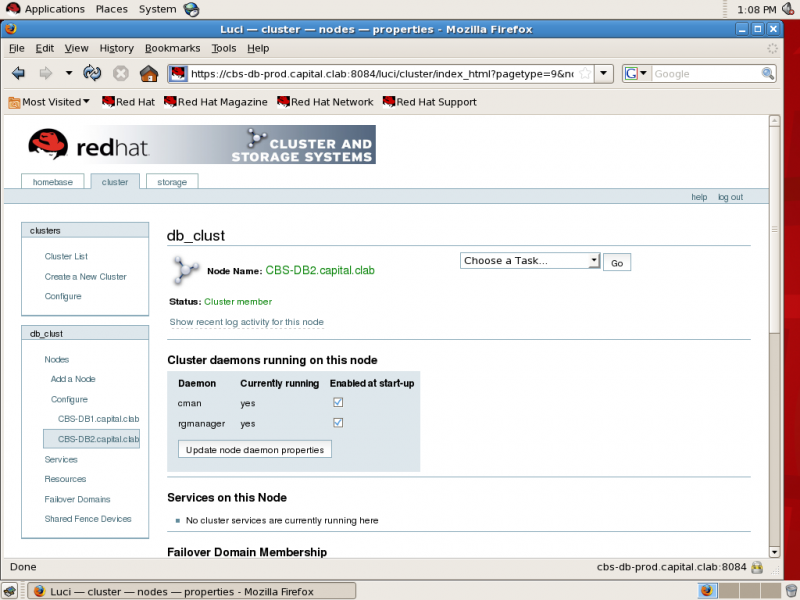Open the Services link
800x600 pixels.
coord(61,459)
